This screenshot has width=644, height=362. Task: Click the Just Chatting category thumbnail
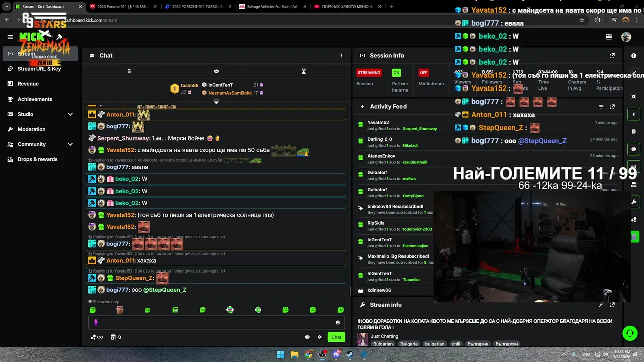click(363, 339)
